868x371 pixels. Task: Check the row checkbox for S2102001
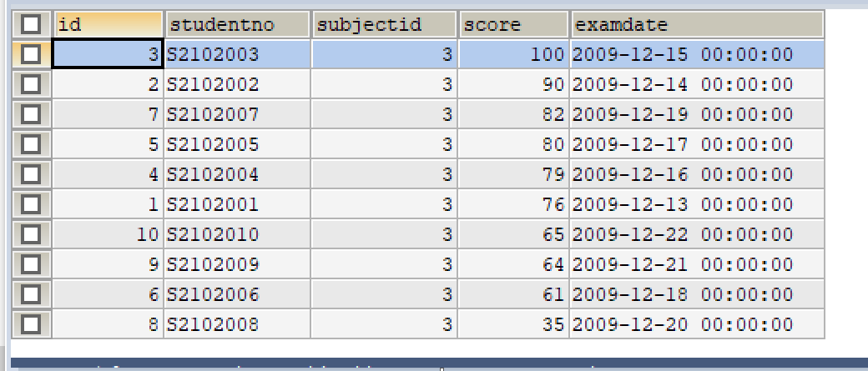coord(31,204)
